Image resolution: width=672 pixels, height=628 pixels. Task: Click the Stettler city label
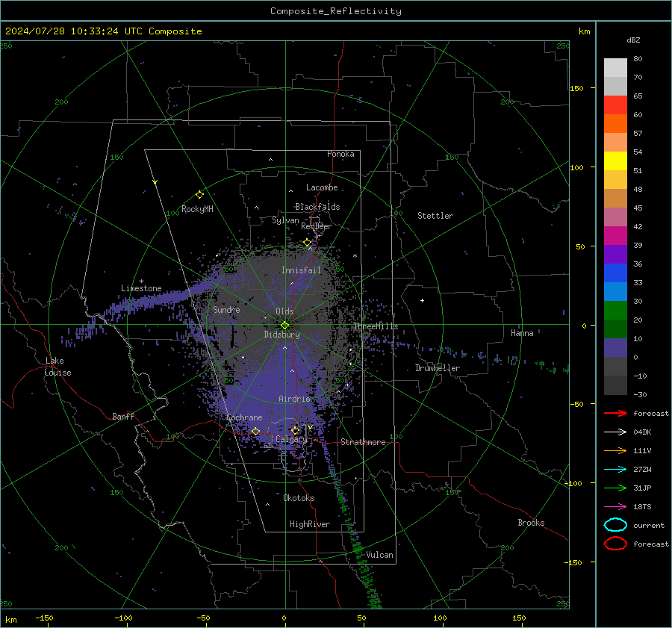tap(435, 216)
